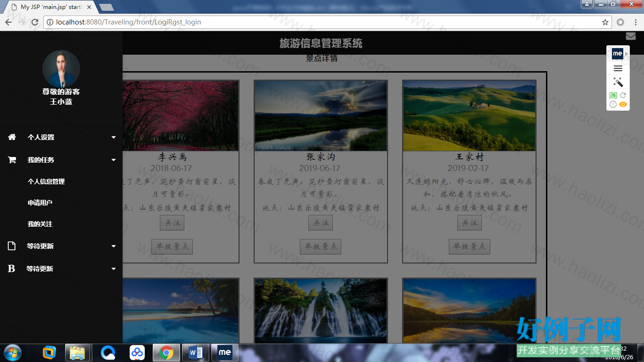Click 关注 under 张家沟
Viewport: 644px width, 362px height.
pyautogui.click(x=321, y=223)
